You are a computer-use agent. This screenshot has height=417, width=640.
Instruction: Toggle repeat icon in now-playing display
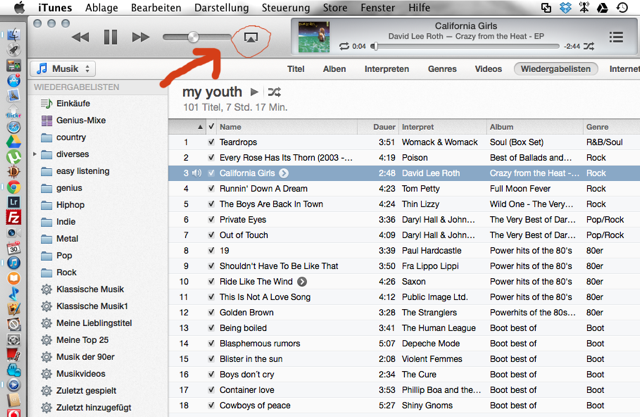pyautogui.click(x=344, y=47)
